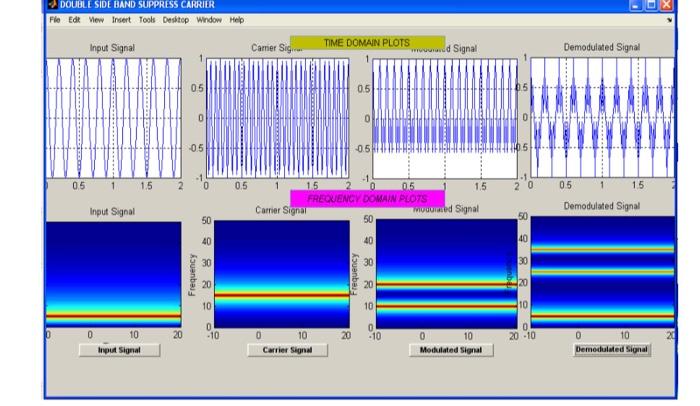
Task: Open the Desktop menu
Action: 175,20
